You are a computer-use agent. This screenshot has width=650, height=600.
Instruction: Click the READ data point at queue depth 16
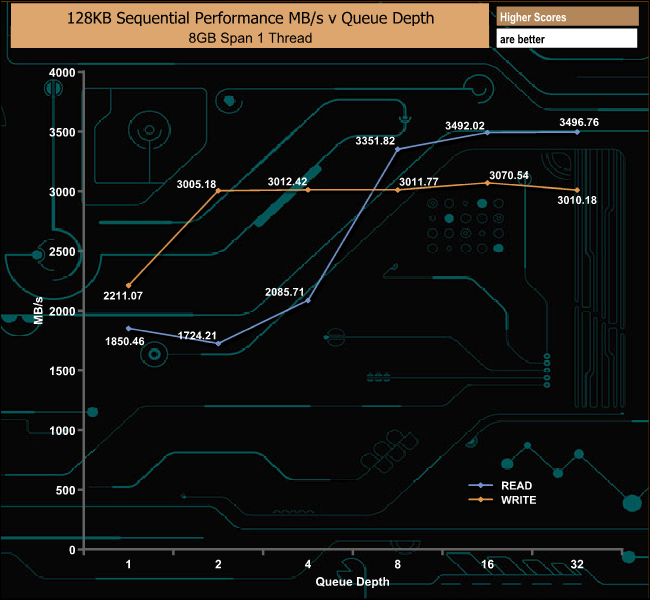point(488,133)
